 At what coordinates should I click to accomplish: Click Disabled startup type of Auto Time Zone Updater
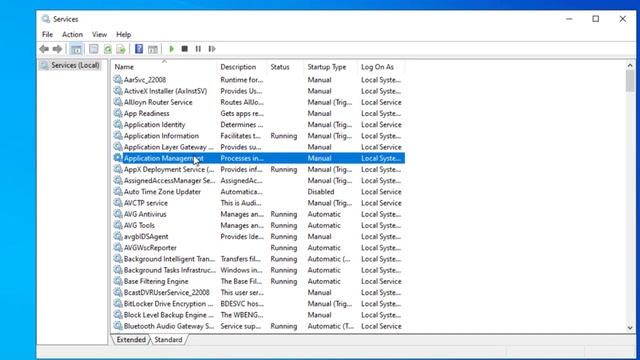[x=321, y=191]
